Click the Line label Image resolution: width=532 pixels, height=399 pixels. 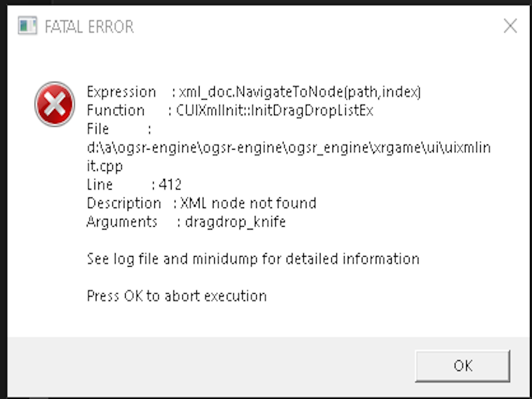[x=100, y=184]
